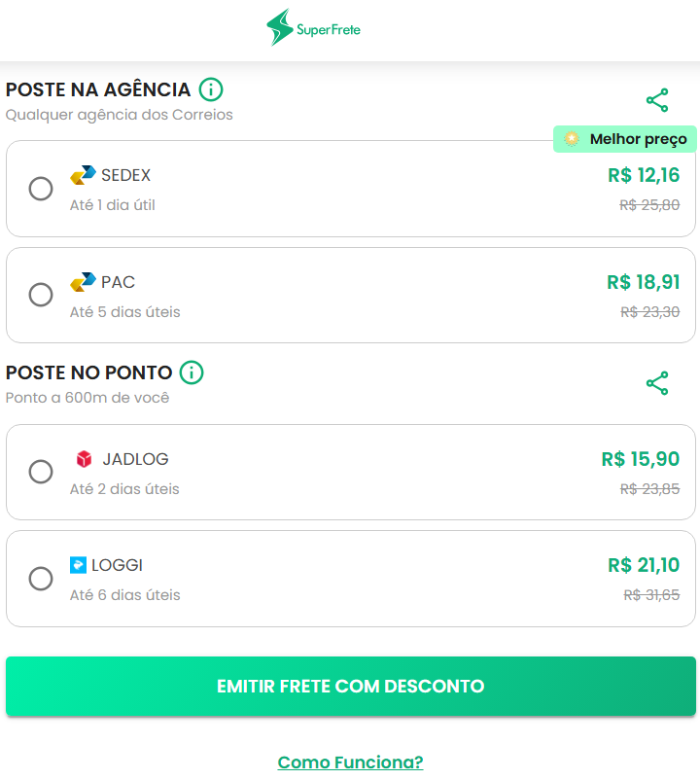Click the Loggi price R$ 21,10
The image size is (700, 780).
pyautogui.click(x=643, y=565)
